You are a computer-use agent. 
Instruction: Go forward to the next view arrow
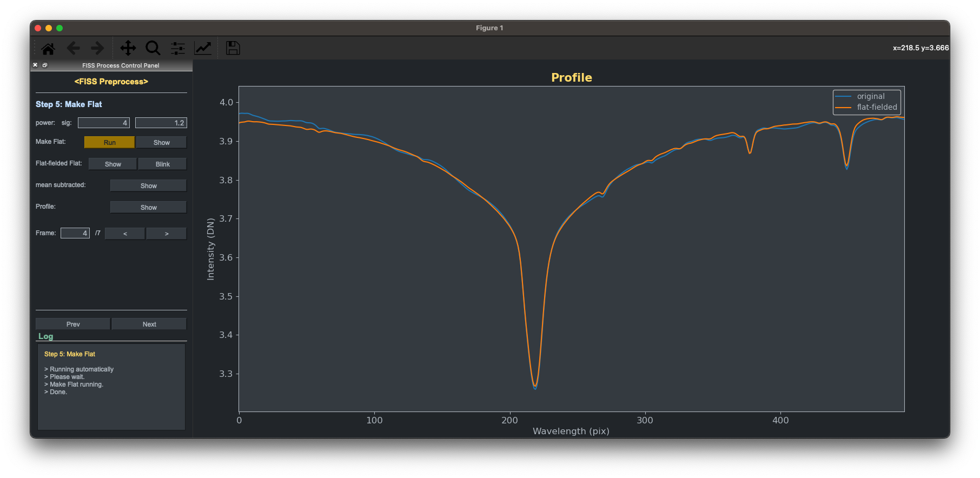(97, 49)
